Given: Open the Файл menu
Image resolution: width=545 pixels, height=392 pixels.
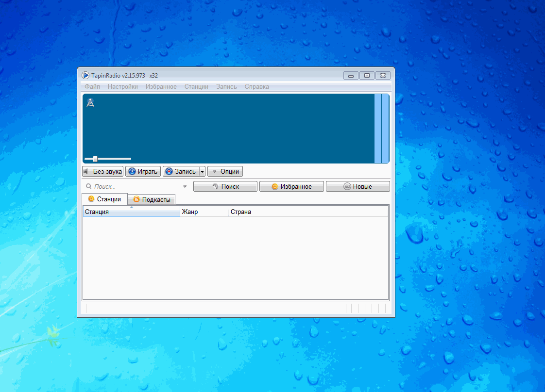Looking at the screenshot, I should click(x=92, y=87).
